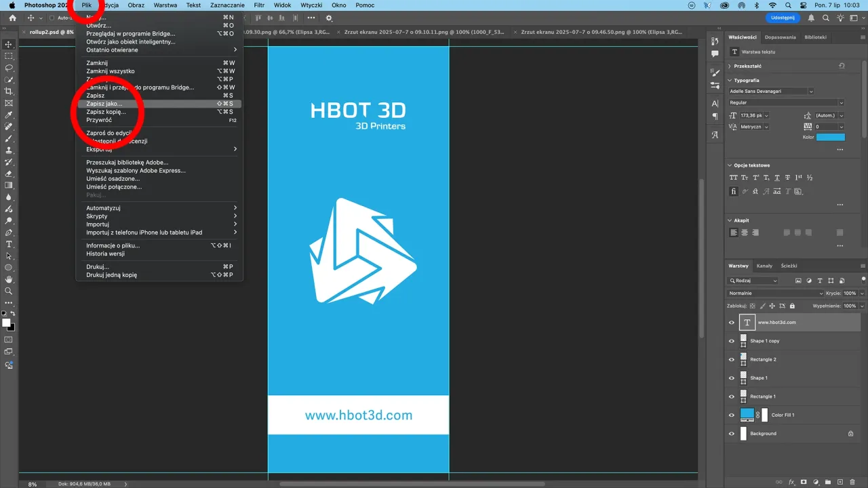Screen dimensions: 868x488
Task: Open the Search magnifier near Udostępnij
Action: click(x=825, y=18)
